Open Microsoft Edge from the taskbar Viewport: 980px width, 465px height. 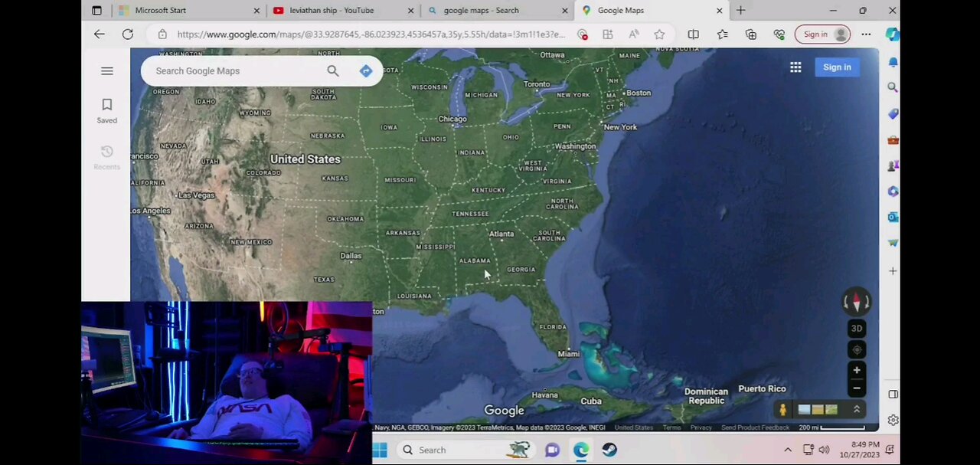[581, 450]
